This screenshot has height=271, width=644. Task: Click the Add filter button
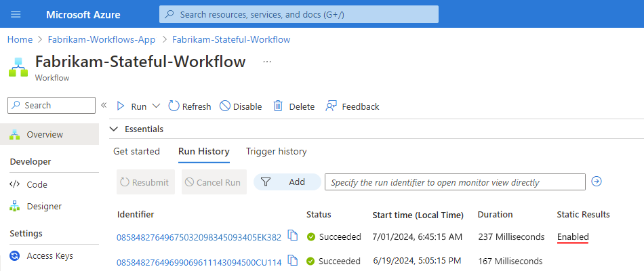(287, 182)
